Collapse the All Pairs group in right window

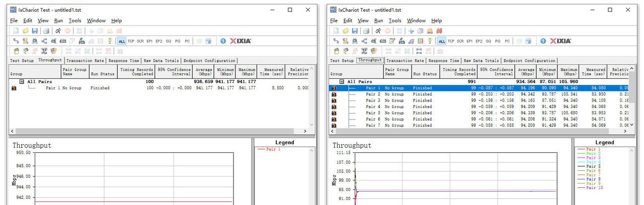pyautogui.click(x=342, y=81)
